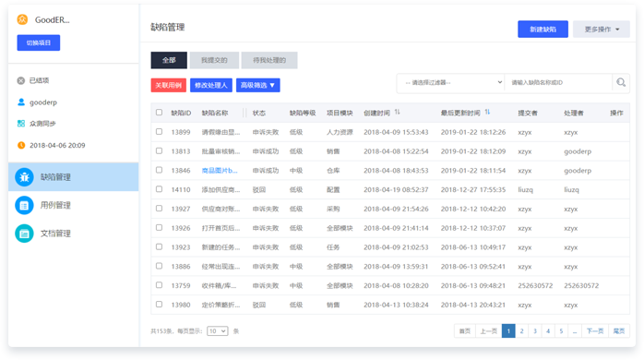The image size is (644, 360).
Task: Click the 首页 first page button
Action: (x=465, y=330)
